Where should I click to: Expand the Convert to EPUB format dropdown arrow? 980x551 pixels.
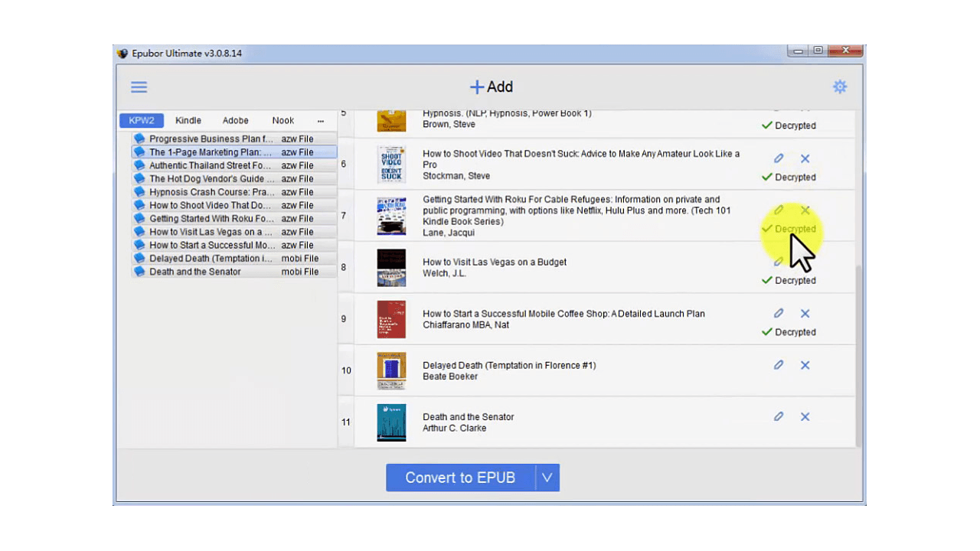click(547, 478)
